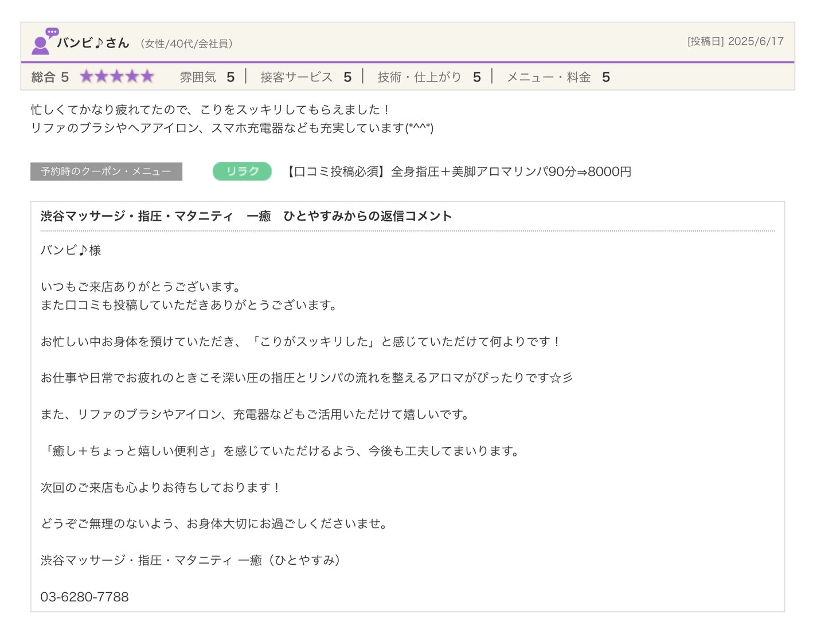This screenshot has height=641, width=840.
Task: Click the 接客サービス 5 rating
Action: click(x=306, y=77)
